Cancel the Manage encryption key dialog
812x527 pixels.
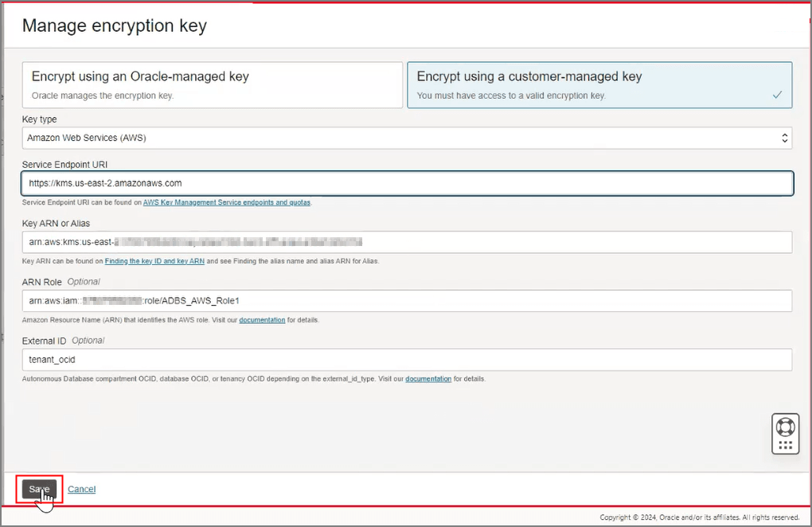81,489
